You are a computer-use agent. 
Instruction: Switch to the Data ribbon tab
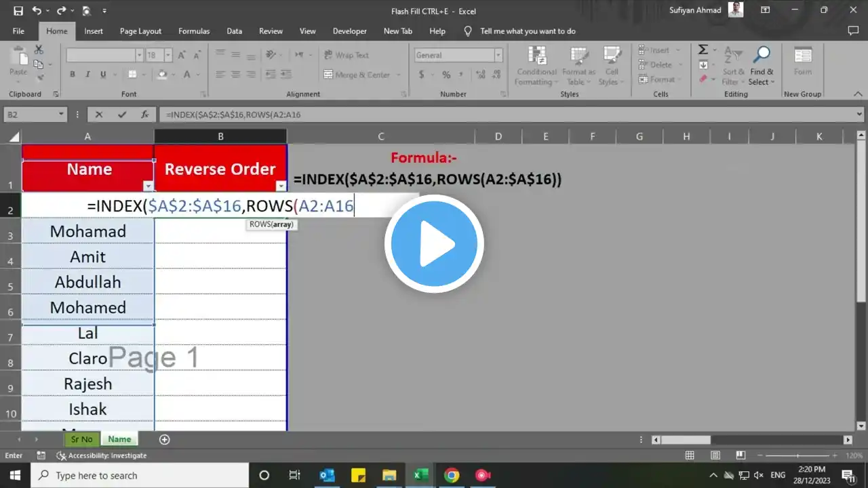(234, 31)
